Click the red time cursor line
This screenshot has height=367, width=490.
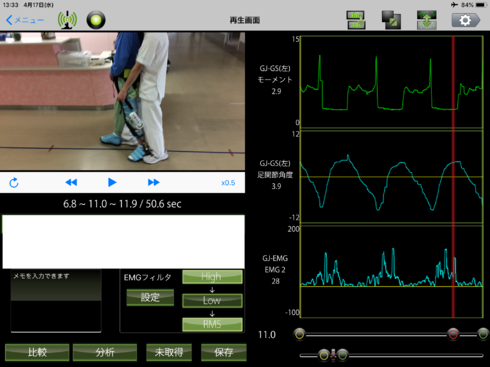coord(453,177)
